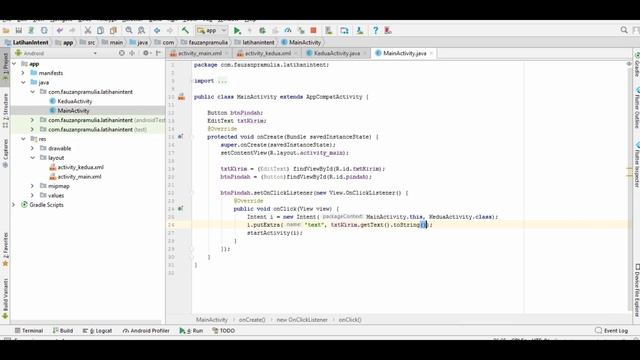Expand the manifests folder

pos(23,73)
